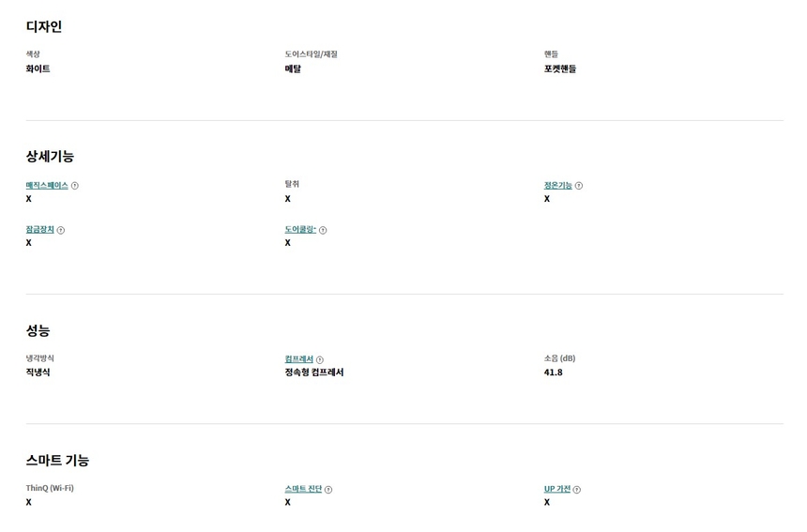The image size is (807, 532).
Task: Click the 성능 section heading
Action: (38, 330)
